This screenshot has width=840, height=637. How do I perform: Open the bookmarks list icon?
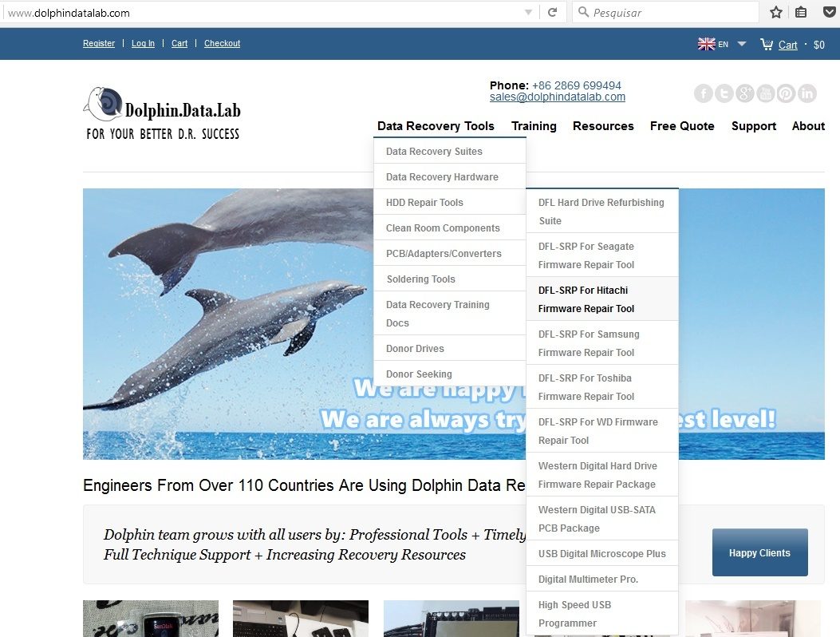tap(801, 12)
